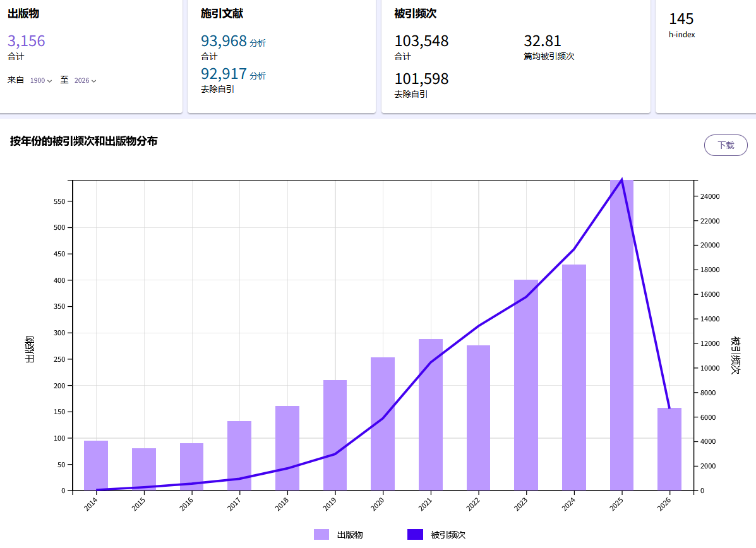The height and width of the screenshot is (548, 756).
Task: Click the total citations value 103,548
Action: tap(421, 41)
